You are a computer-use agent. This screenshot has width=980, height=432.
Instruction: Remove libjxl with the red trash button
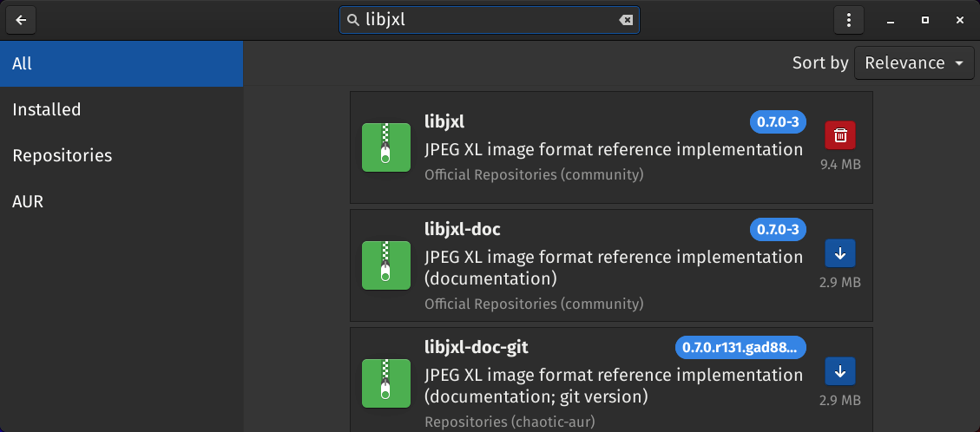tap(840, 134)
